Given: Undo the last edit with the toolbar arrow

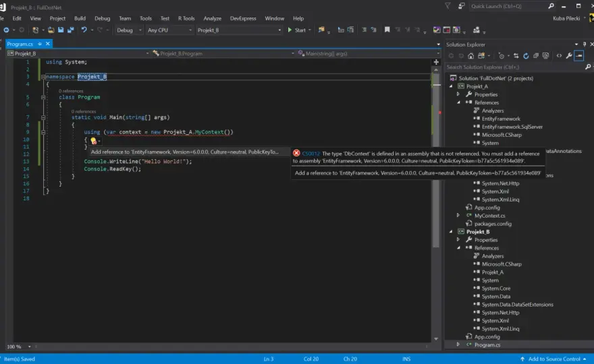Looking at the screenshot, I should pos(84,30).
